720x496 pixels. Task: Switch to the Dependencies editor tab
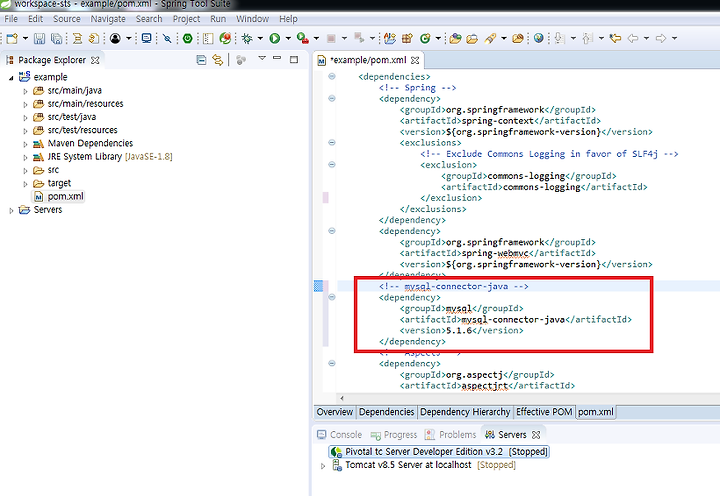386,412
